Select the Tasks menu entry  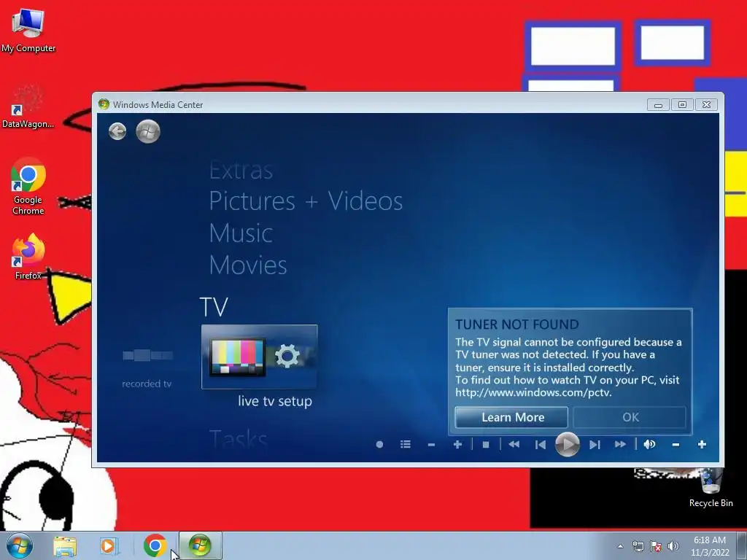[x=239, y=438]
